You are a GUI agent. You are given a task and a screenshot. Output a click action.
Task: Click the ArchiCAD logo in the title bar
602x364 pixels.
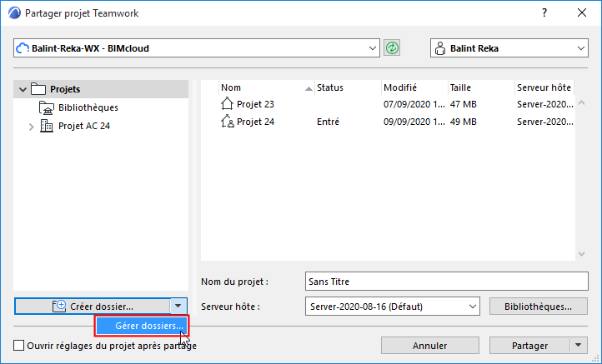pos(14,13)
